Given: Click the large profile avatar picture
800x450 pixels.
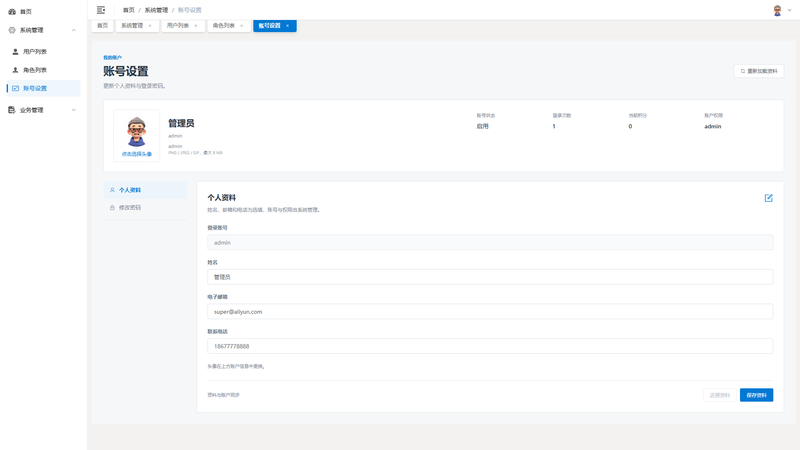Looking at the screenshot, I should pos(136,132).
